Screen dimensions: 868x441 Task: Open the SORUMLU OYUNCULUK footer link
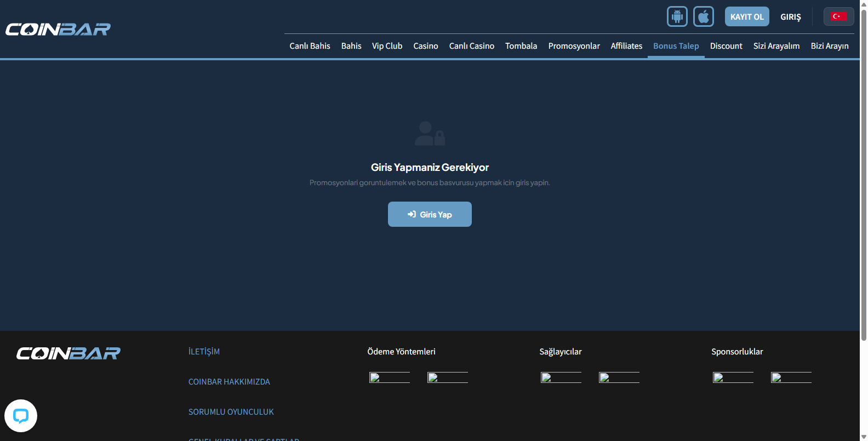click(x=231, y=412)
